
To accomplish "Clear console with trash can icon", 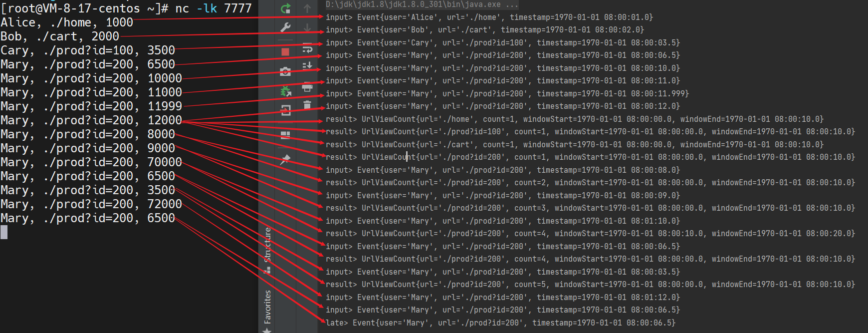I will point(307,105).
